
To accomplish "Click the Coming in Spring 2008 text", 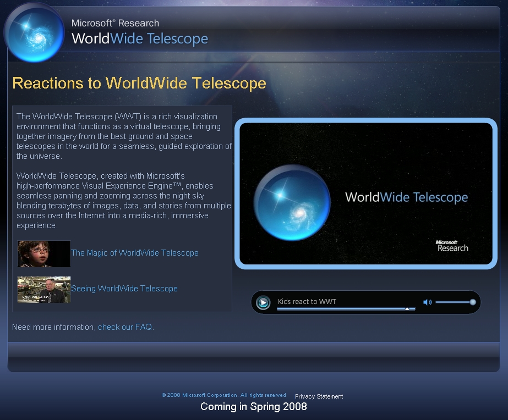I will pos(254,406).
